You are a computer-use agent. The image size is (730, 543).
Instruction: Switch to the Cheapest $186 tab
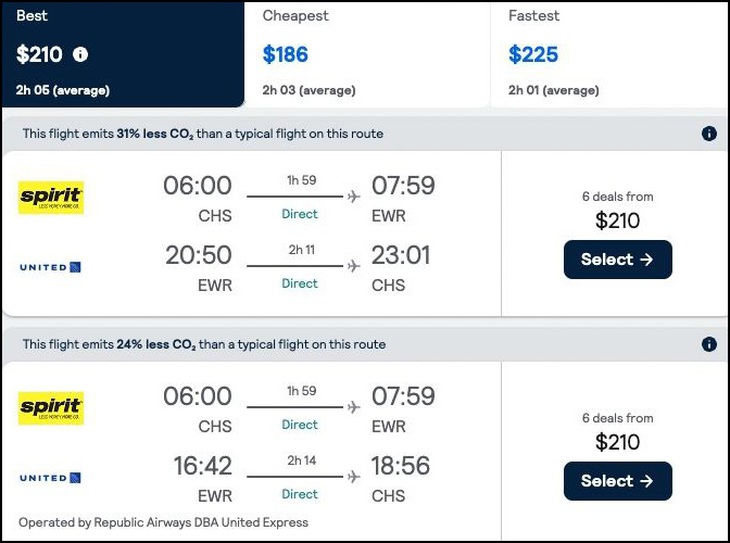367,54
